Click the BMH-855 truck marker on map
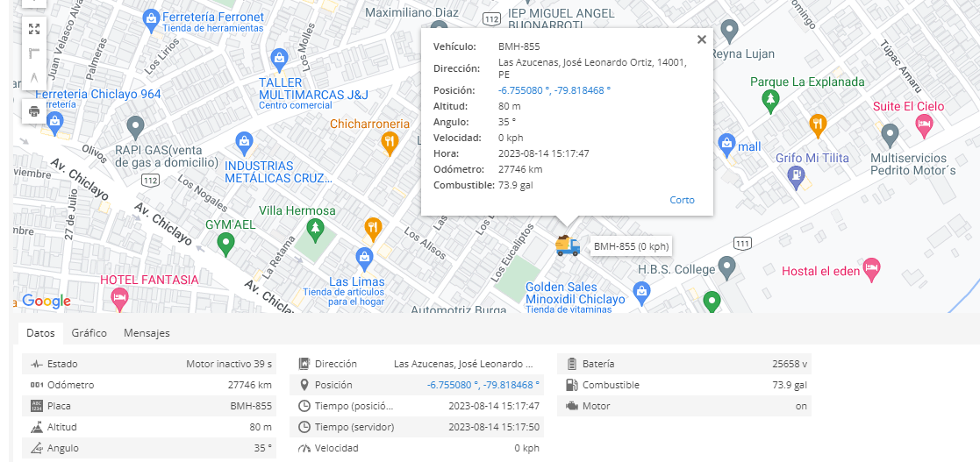Screen dimensions: 980x462 567,245
